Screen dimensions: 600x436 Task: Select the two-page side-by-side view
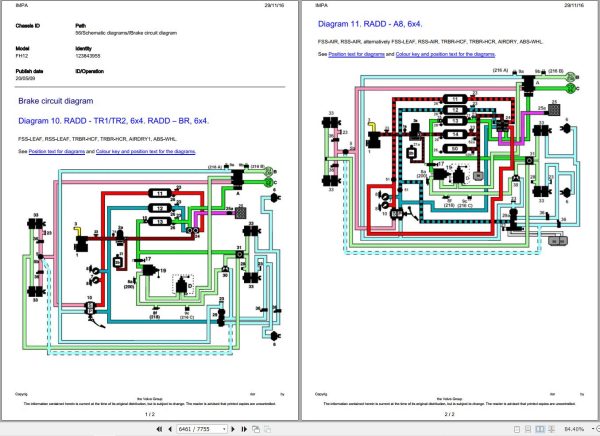click(540, 429)
